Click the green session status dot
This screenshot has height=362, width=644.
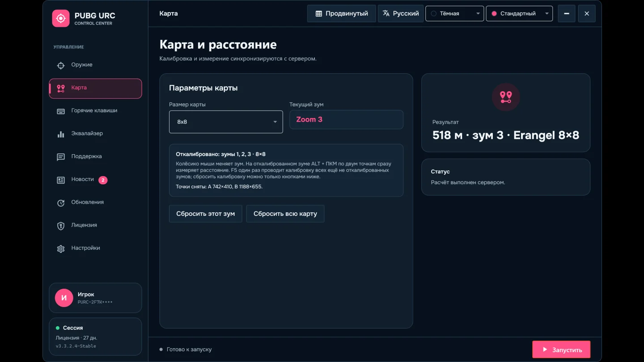coord(58,328)
